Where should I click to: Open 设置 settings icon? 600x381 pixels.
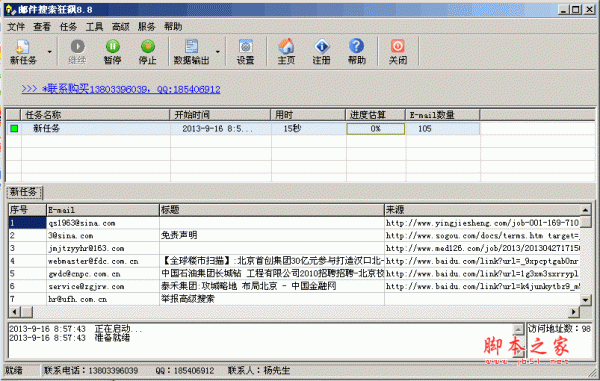pyautogui.click(x=245, y=51)
